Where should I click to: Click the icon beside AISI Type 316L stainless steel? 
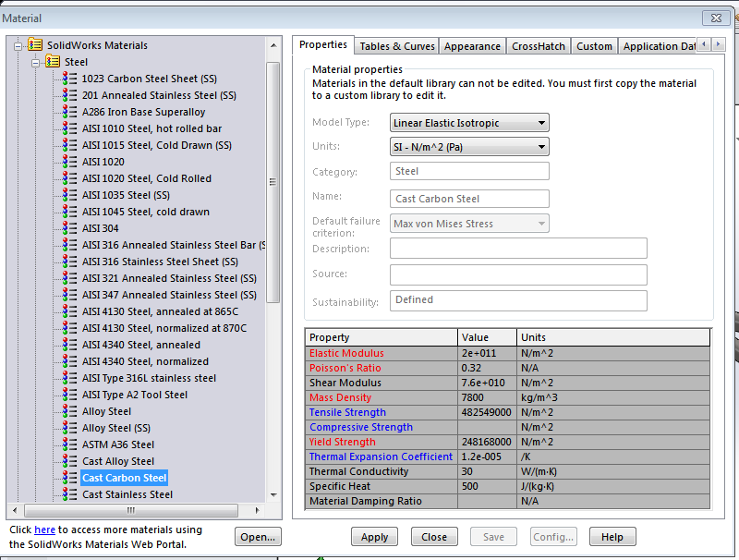tap(70, 378)
